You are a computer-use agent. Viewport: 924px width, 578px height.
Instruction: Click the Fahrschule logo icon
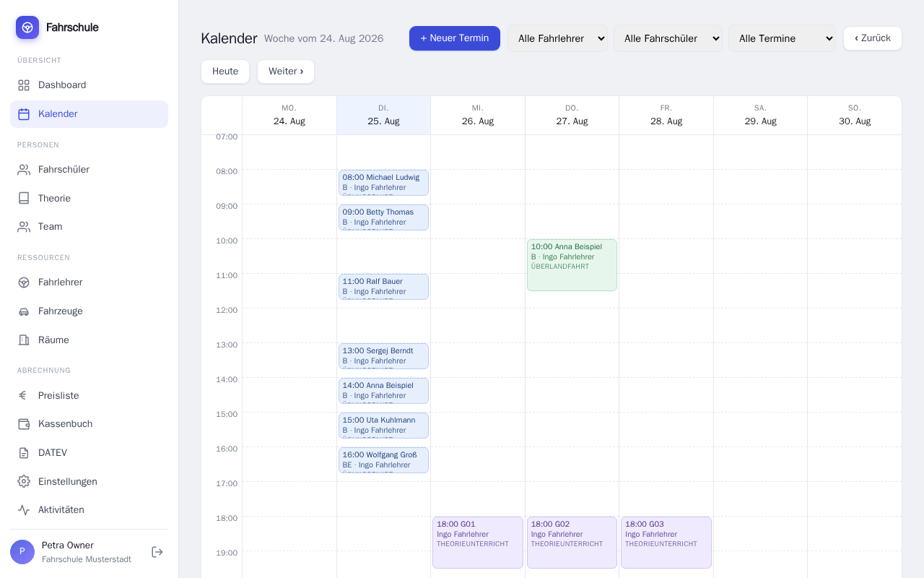(x=27, y=27)
